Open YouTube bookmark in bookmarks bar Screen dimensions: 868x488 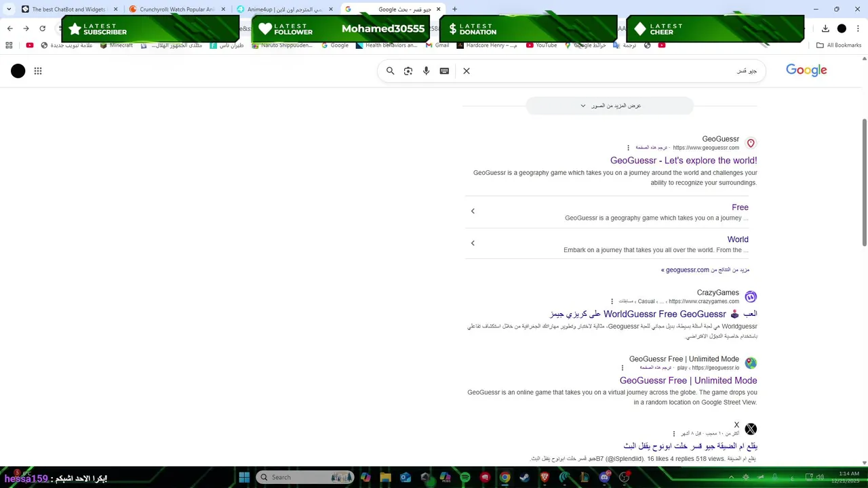click(x=541, y=45)
